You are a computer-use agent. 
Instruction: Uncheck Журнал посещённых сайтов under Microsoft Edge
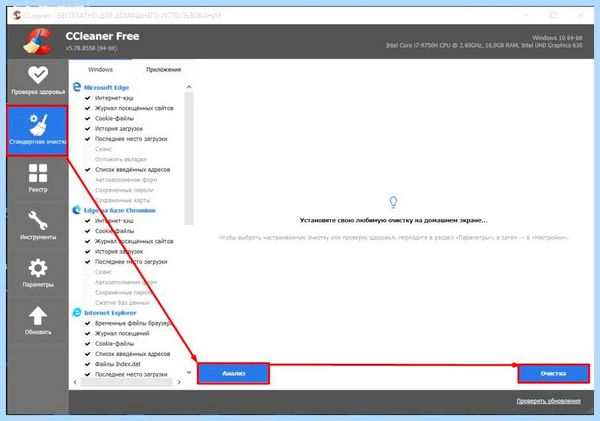click(88, 108)
